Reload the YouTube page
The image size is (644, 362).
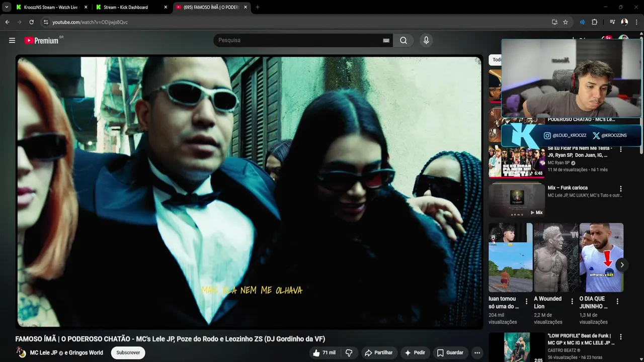32,22
